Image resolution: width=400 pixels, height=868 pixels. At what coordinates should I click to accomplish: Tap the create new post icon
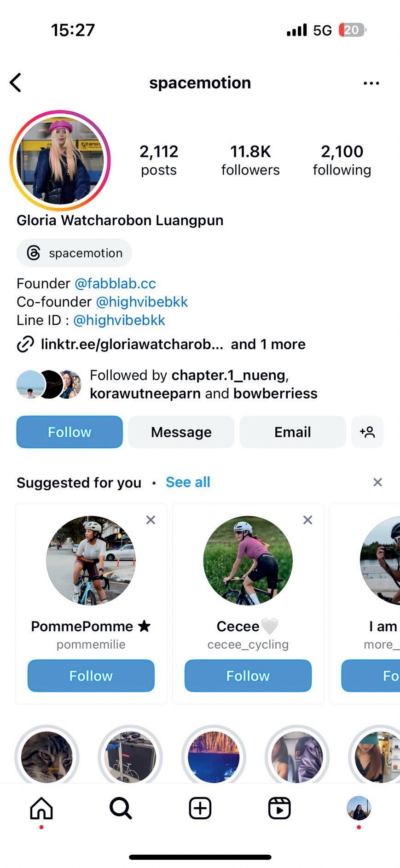(x=200, y=808)
